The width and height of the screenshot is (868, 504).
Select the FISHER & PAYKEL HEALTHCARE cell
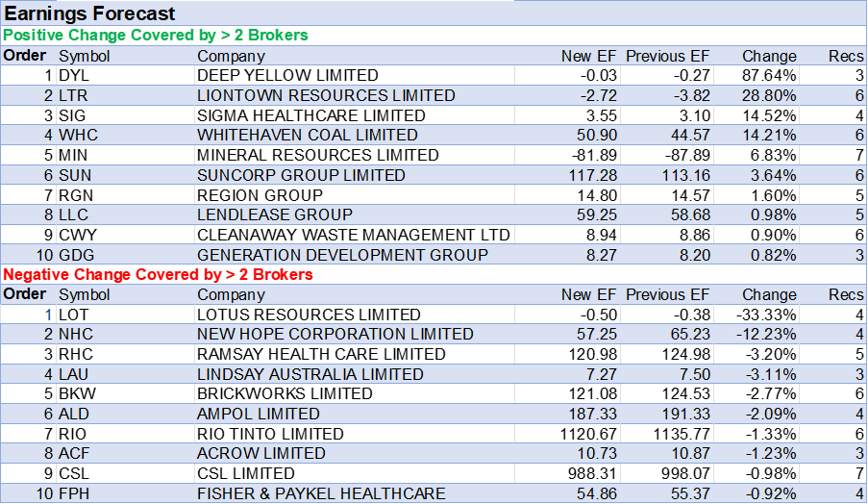coord(321,493)
